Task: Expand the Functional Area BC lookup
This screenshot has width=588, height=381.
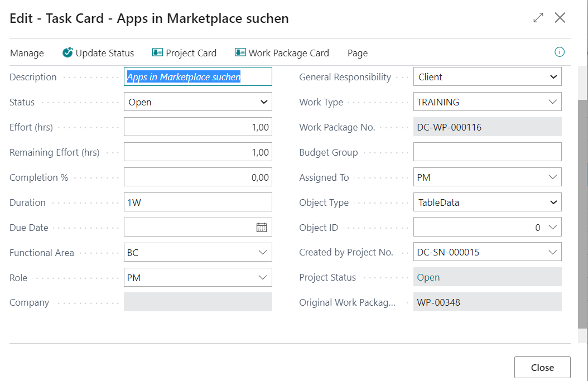Action: tap(263, 253)
